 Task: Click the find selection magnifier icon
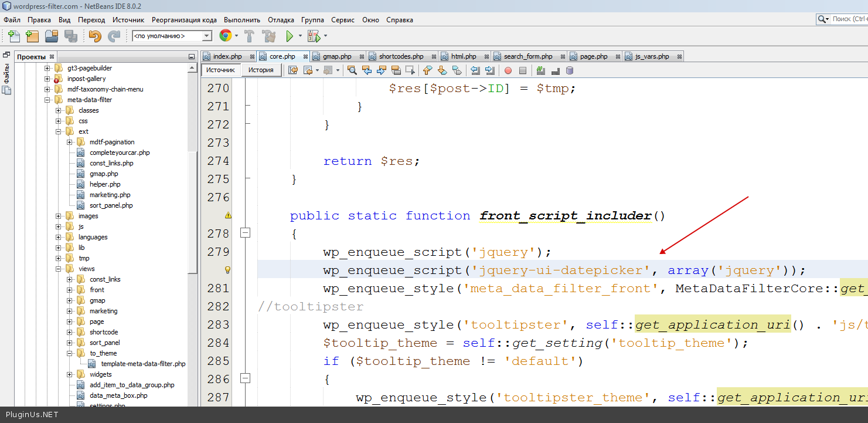tap(352, 70)
